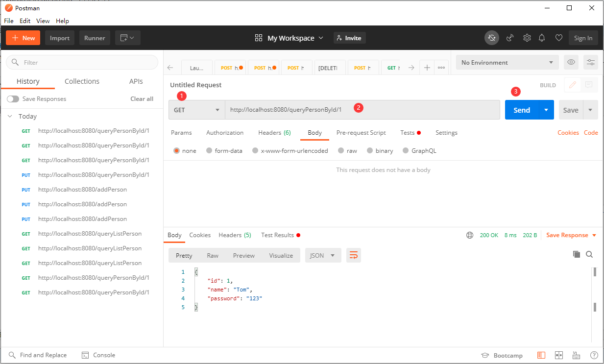The image size is (604, 364).
Task: Open the PUT queryPersonById/1 history entry
Action: (85, 175)
